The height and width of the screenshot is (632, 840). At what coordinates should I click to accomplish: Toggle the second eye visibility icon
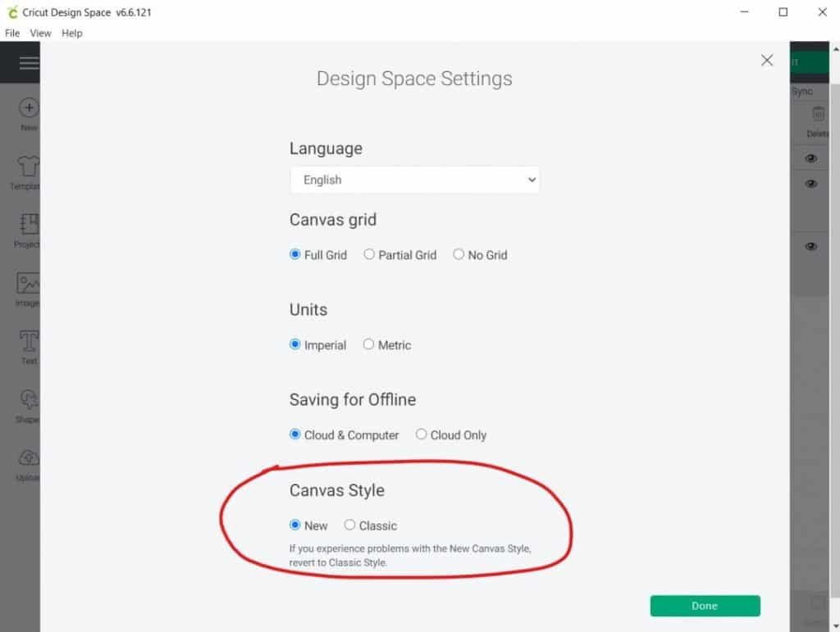(x=811, y=184)
